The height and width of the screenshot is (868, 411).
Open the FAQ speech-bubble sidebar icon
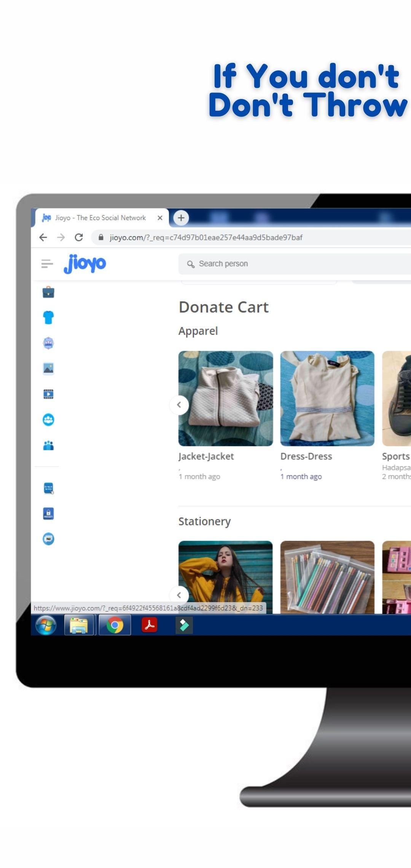click(x=48, y=539)
